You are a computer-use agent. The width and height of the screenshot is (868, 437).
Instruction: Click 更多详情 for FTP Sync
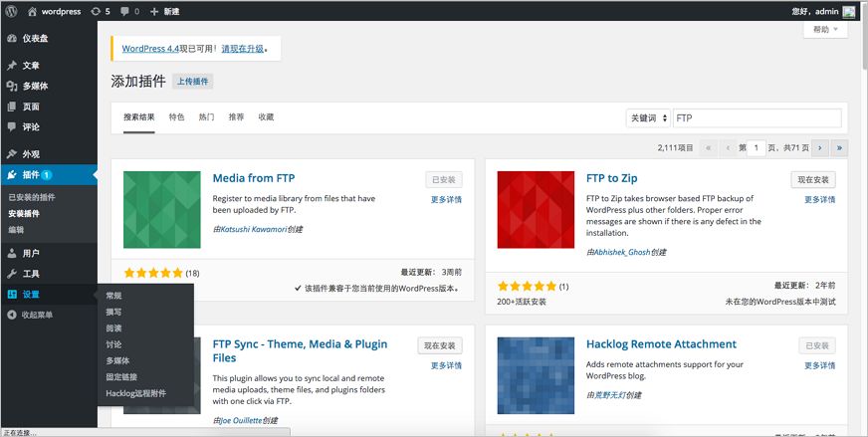coord(446,365)
